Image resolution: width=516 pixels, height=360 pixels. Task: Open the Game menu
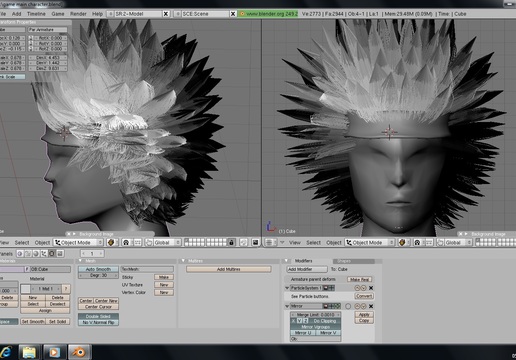pos(58,14)
